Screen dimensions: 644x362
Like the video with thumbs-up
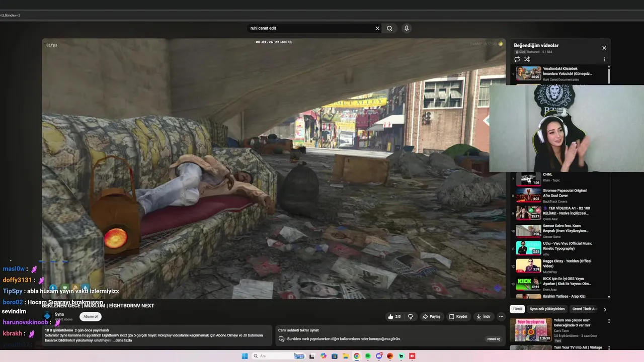[394, 317]
